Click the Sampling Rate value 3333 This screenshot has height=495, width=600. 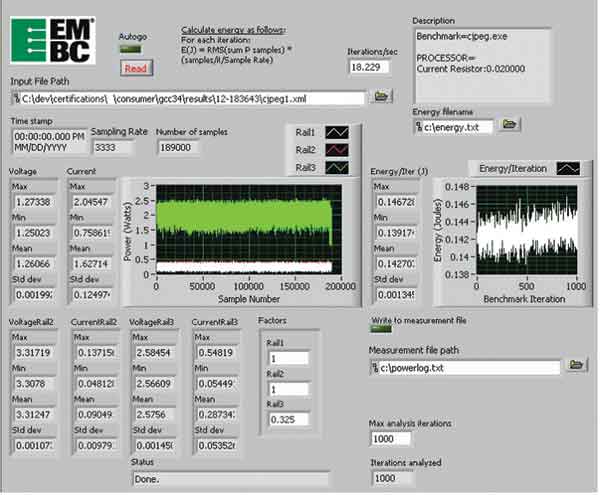113,147
